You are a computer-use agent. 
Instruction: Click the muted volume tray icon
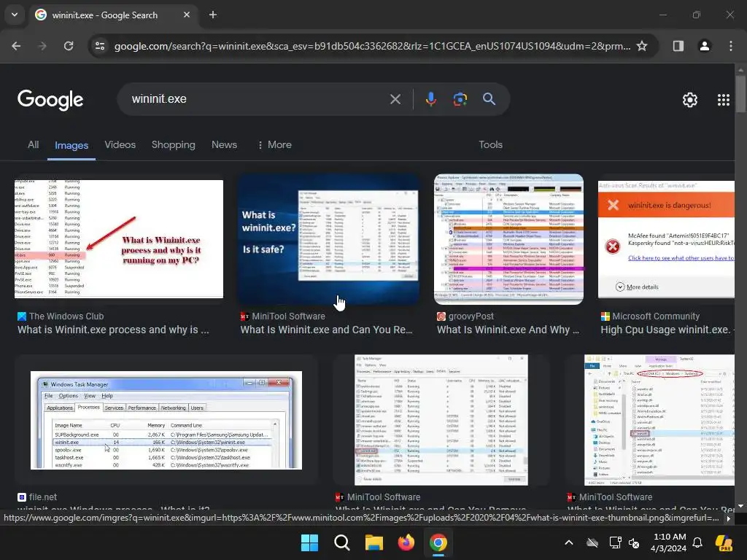point(634,542)
